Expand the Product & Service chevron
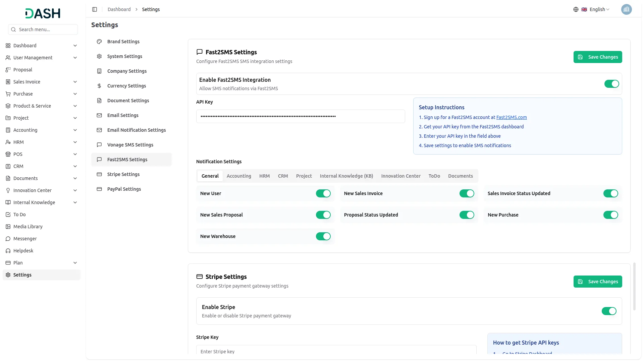 pos(75,106)
